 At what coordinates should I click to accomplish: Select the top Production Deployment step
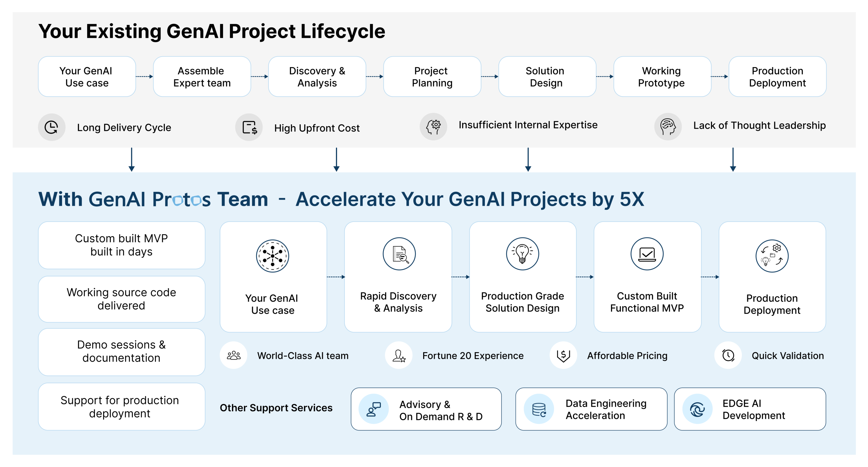pyautogui.click(x=777, y=77)
